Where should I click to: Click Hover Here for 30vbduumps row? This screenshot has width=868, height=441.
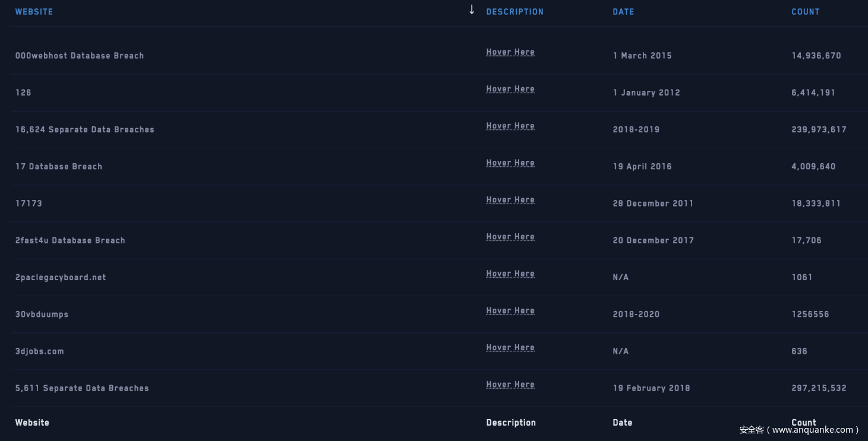pos(510,310)
